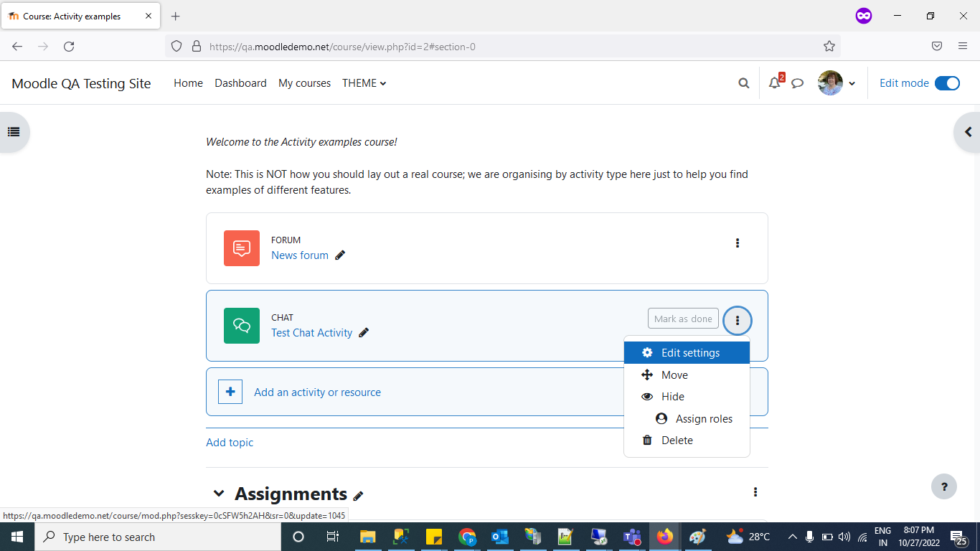Click the Windows taskbar search box

(x=156, y=537)
